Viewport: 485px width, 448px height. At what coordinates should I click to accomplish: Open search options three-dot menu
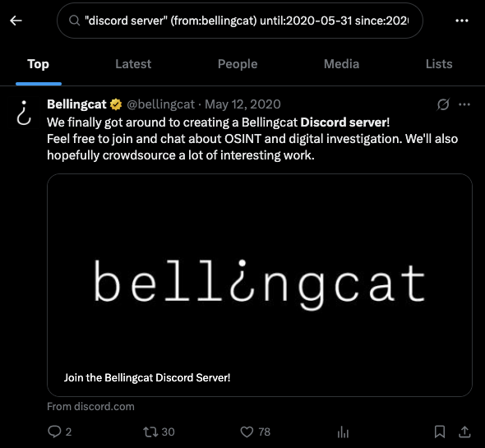[x=462, y=21]
